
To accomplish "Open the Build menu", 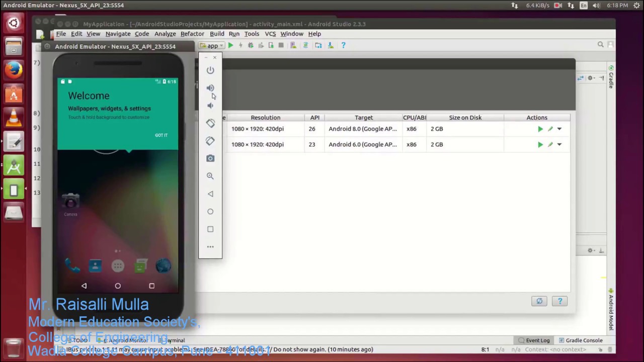I will (217, 34).
